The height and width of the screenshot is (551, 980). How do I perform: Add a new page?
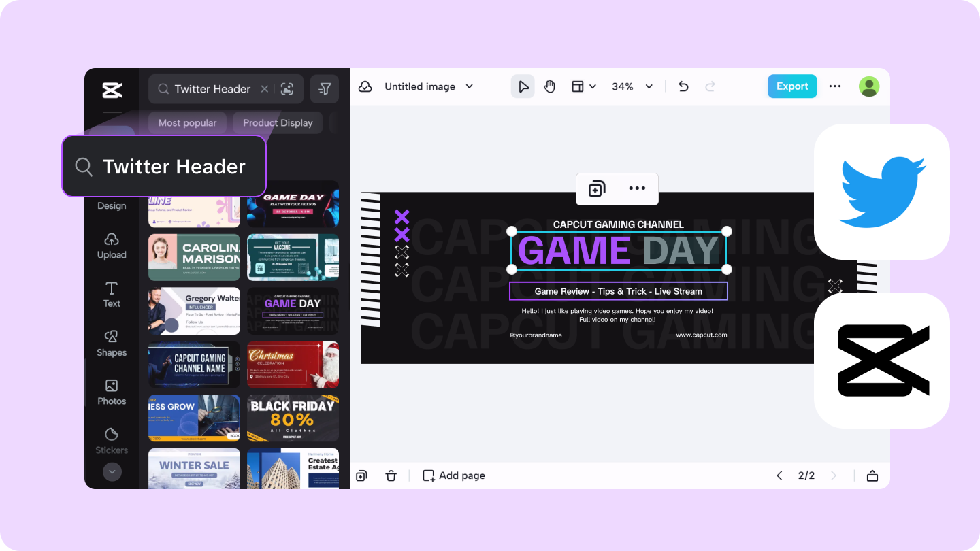point(453,475)
